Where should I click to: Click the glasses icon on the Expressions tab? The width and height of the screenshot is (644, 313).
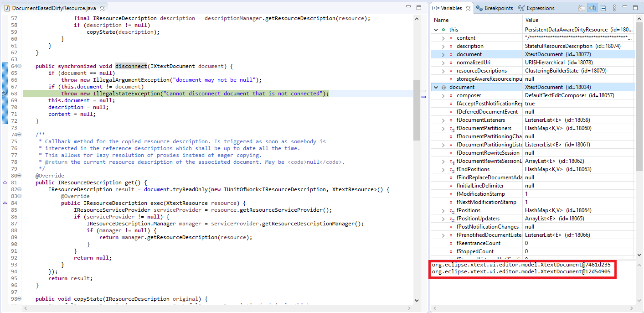point(521,8)
